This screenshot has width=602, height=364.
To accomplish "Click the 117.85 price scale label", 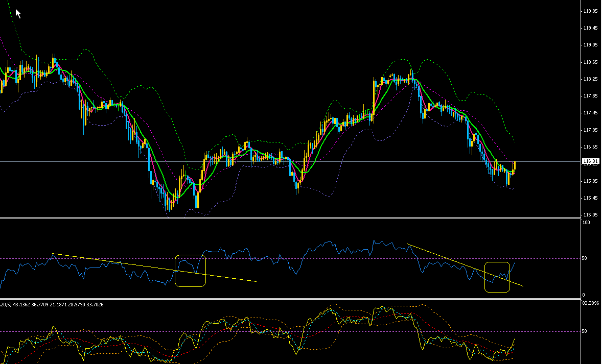I will click(x=590, y=96).
